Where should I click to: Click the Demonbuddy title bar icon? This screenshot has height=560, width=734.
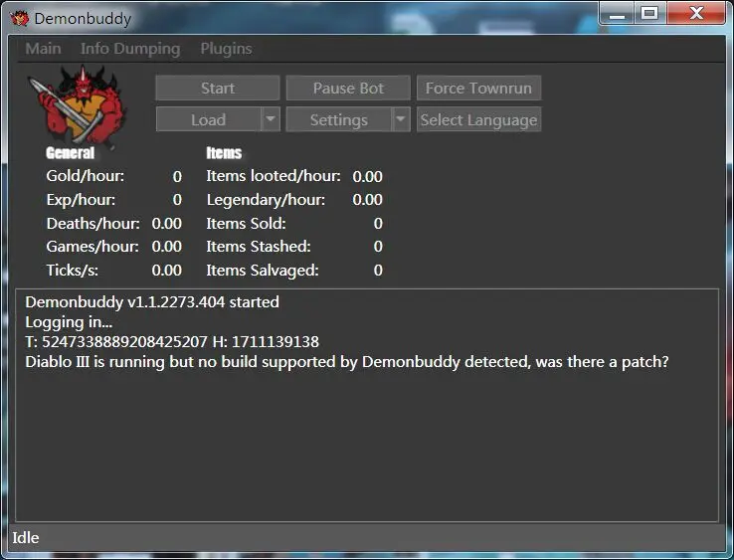pos(20,18)
